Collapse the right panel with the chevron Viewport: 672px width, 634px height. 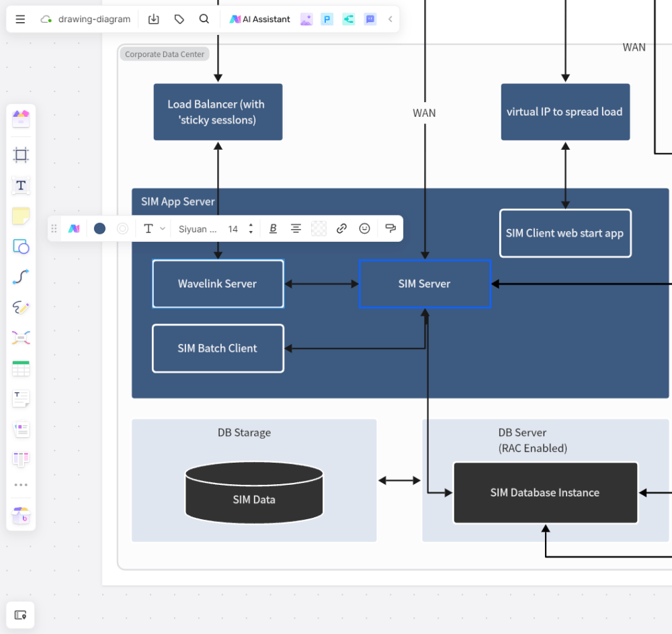pos(390,19)
